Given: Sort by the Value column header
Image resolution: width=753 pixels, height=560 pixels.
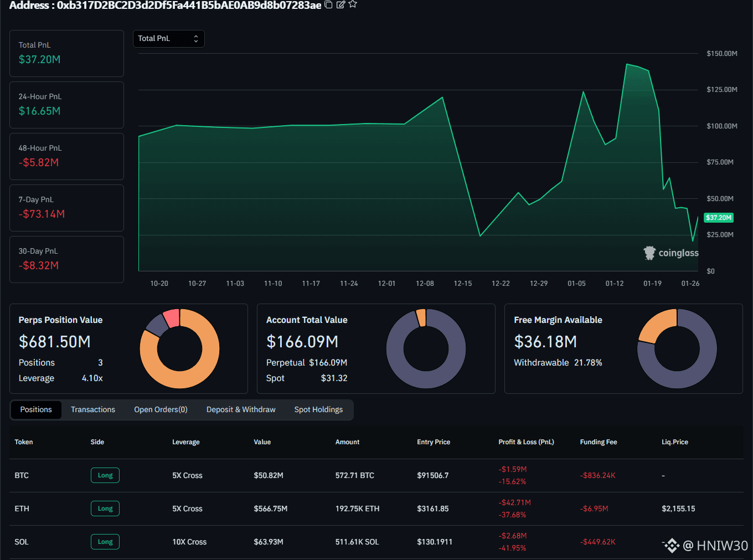Looking at the screenshot, I should (x=262, y=442).
